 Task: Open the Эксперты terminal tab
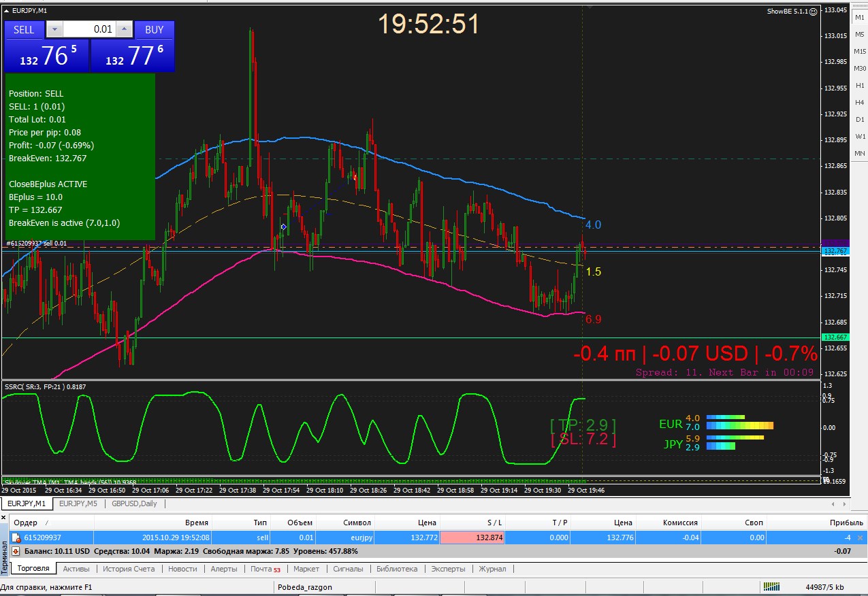[x=448, y=569]
